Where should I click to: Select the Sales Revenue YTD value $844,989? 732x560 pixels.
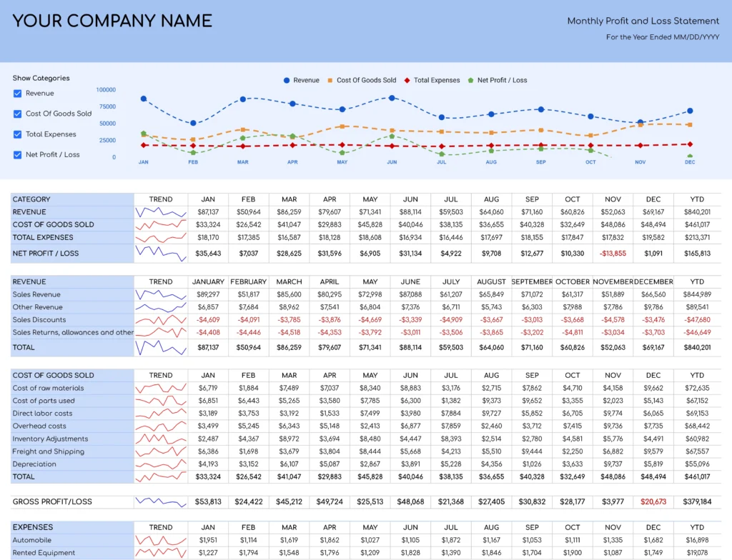point(697,294)
